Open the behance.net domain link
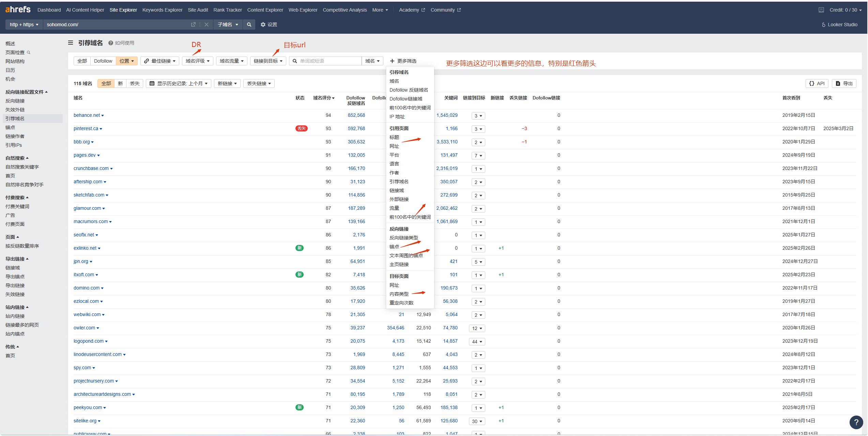The image size is (868, 436). (x=87, y=115)
